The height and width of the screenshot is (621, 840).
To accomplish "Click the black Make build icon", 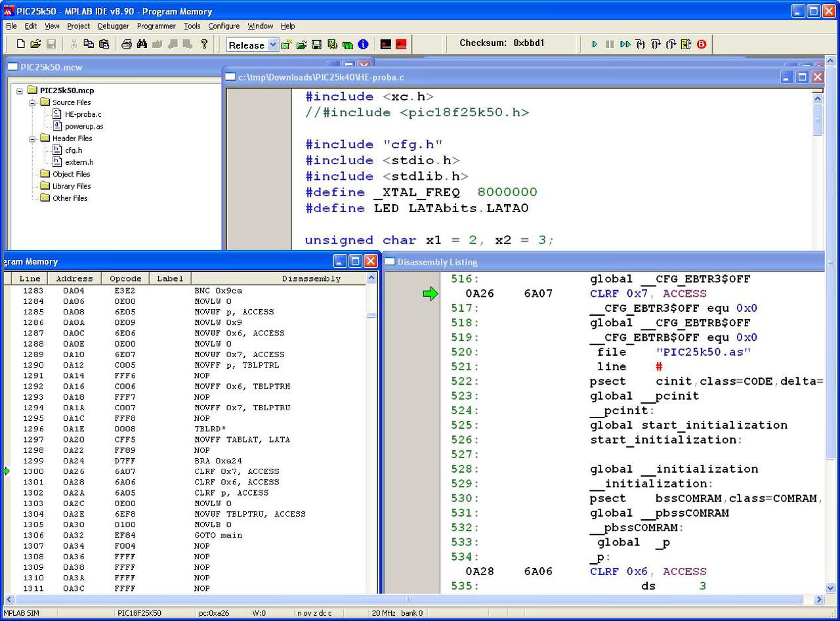I will click(386, 45).
